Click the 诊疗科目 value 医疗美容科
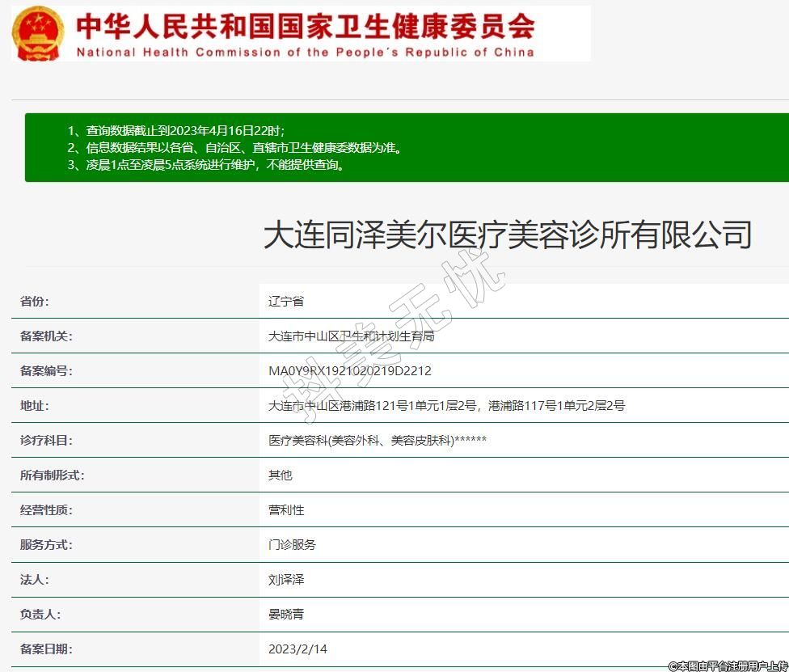This screenshot has height=672, width=789. tap(377, 440)
